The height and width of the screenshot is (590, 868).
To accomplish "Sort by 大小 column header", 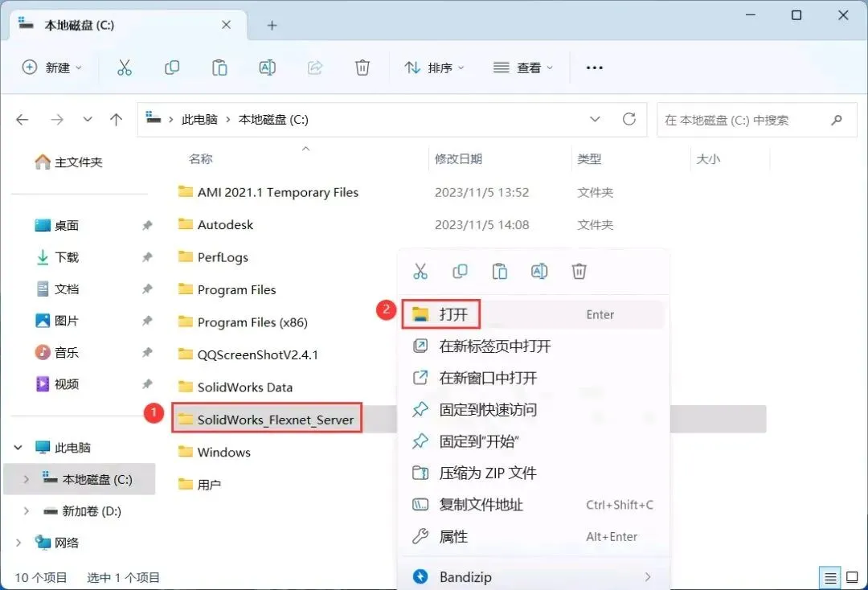I will 708,159.
